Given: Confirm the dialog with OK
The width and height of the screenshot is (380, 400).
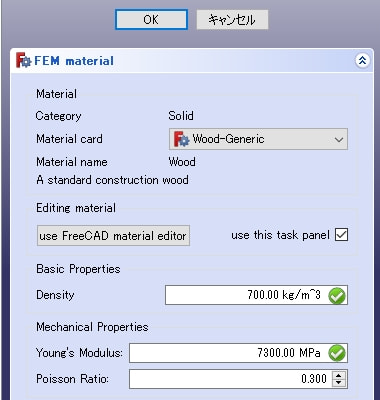Looking at the screenshot, I should [x=151, y=20].
